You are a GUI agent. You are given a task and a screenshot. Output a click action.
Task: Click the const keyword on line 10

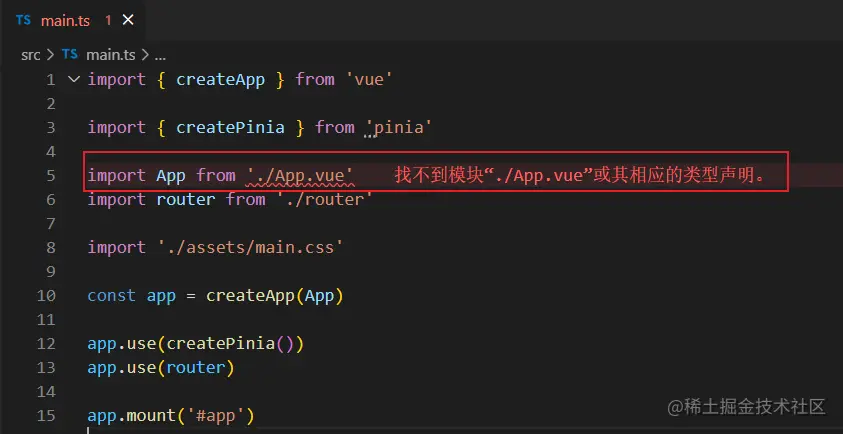[112, 296]
